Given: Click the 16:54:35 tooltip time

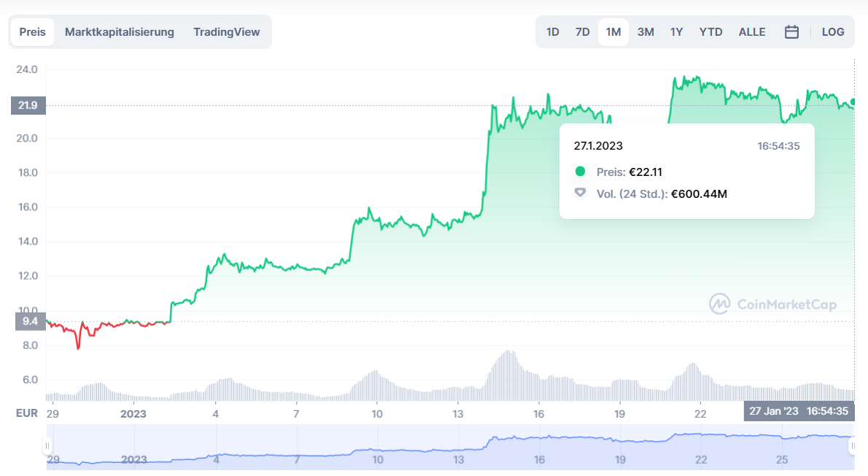Looking at the screenshot, I should 778,146.
